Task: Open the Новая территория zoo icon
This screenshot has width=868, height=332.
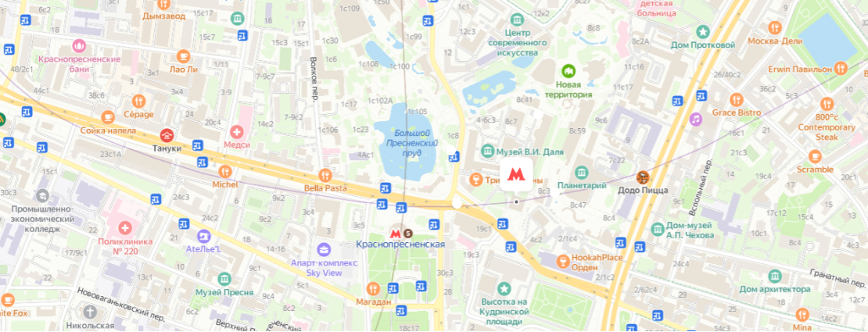Action: point(569,71)
